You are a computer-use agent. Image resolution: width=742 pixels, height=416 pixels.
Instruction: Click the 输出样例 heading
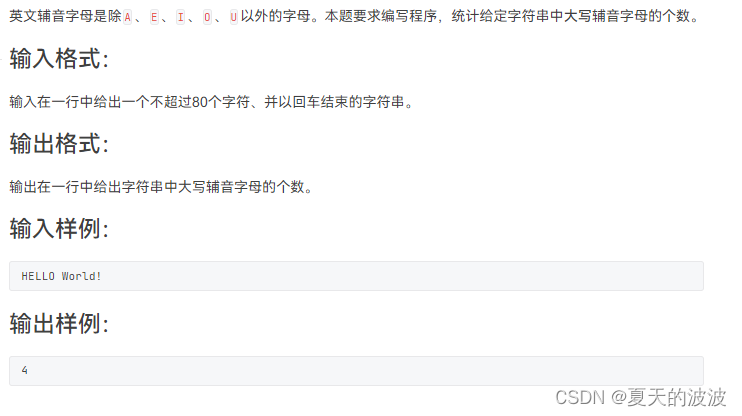coord(59,324)
